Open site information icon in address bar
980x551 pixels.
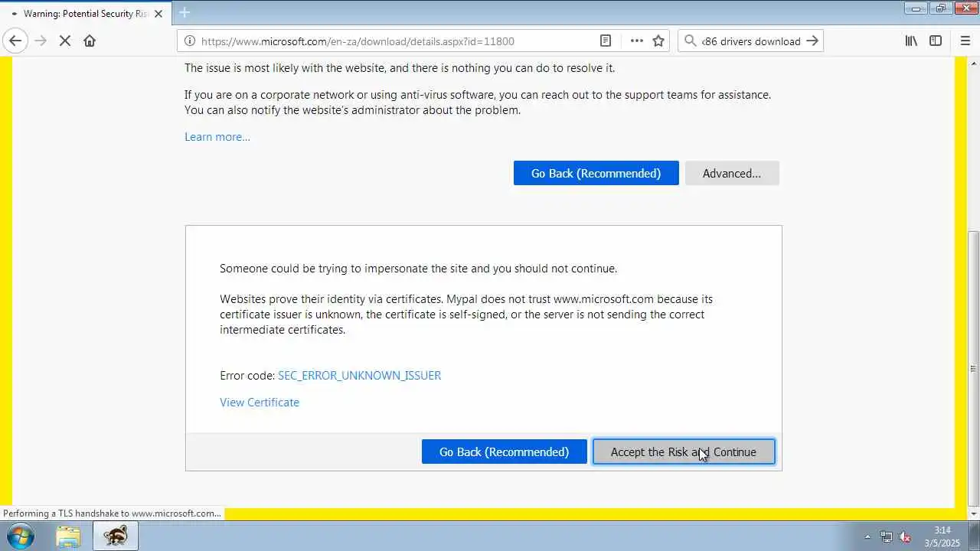click(190, 41)
